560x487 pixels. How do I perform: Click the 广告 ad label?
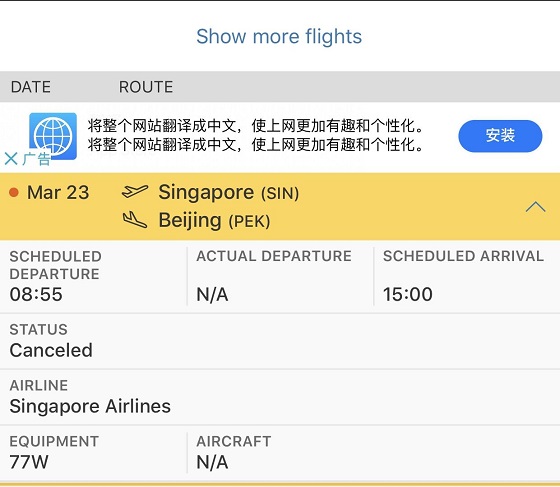coord(36,159)
